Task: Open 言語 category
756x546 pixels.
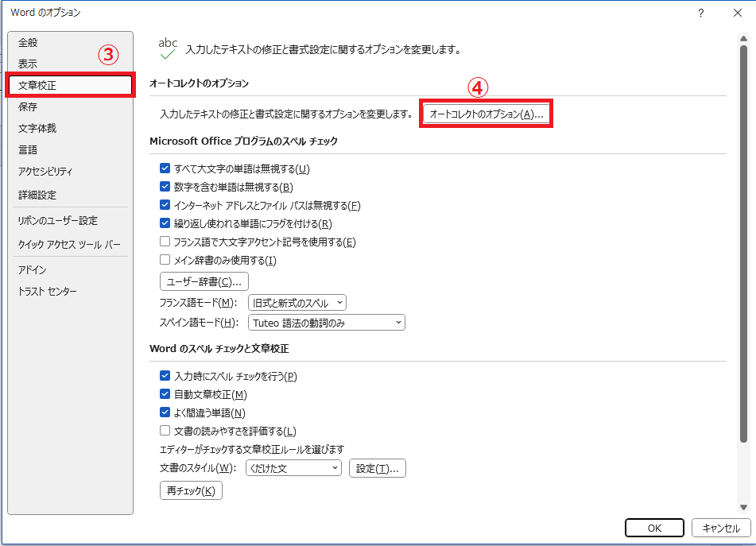Action: (x=71, y=150)
